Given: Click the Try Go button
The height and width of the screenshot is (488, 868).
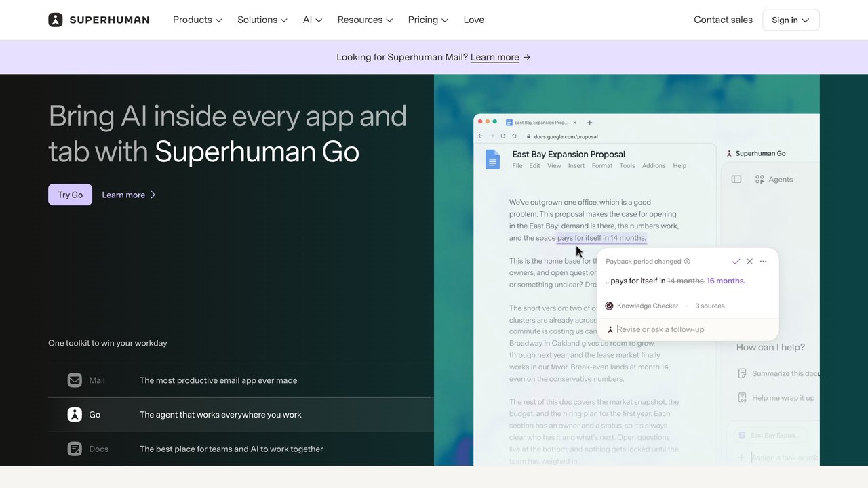Looking at the screenshot, I should pyautogui.click(x=70, y=195).
